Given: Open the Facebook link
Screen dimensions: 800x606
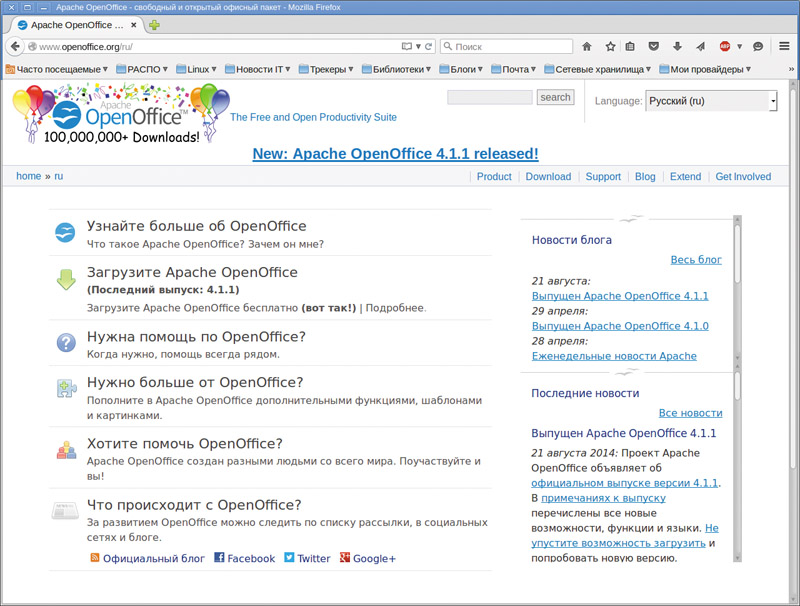Looking at the screenshot, I should tap(244, 558).
